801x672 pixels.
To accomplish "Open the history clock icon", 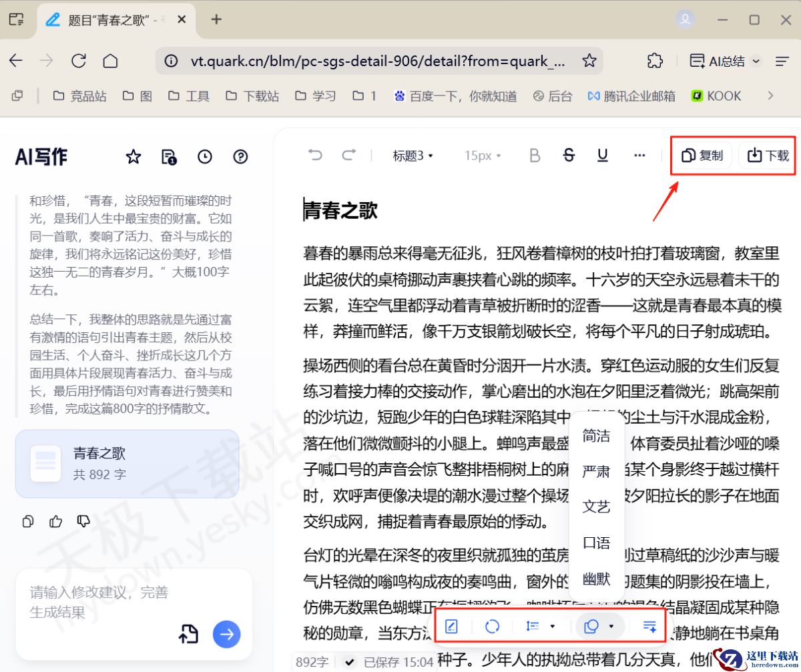I will [x=205, y=157].
